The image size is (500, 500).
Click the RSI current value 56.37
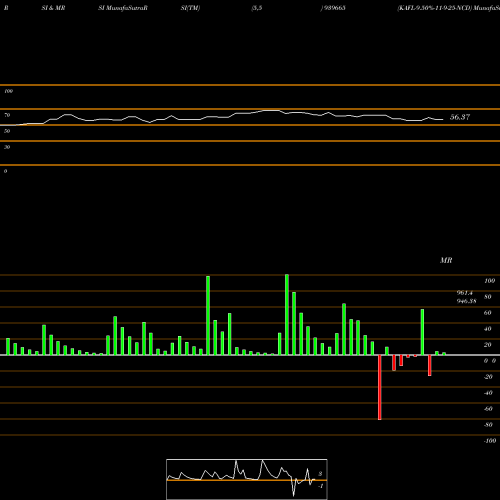pos(460,117)
